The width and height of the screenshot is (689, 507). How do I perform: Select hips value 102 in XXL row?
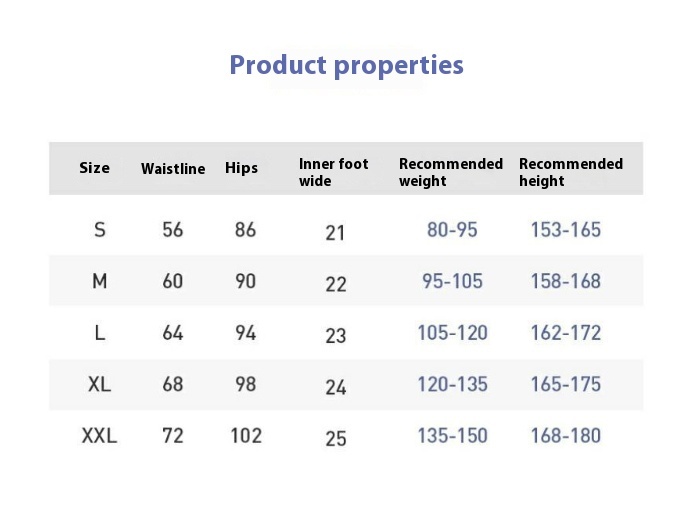tap(246, 436)
